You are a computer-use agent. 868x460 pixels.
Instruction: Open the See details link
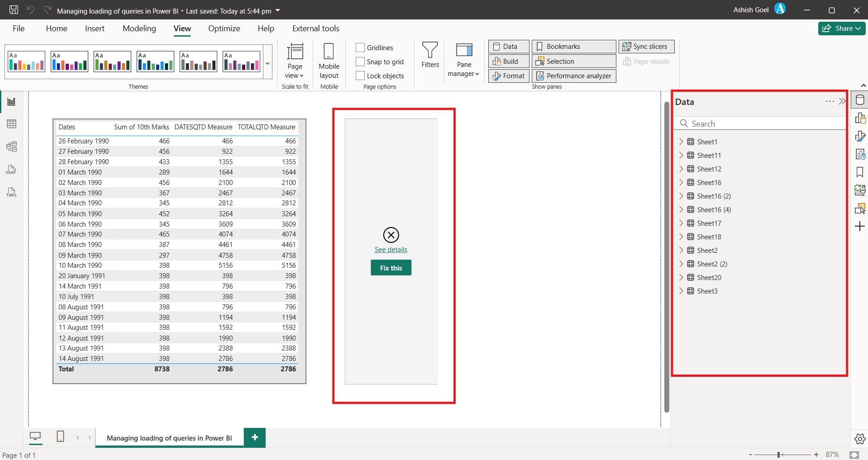tap(391, 249)
